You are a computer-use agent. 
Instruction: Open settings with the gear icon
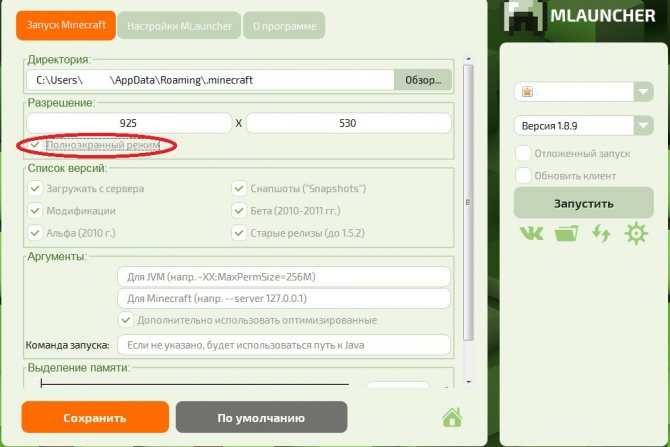tap(636, 234)
